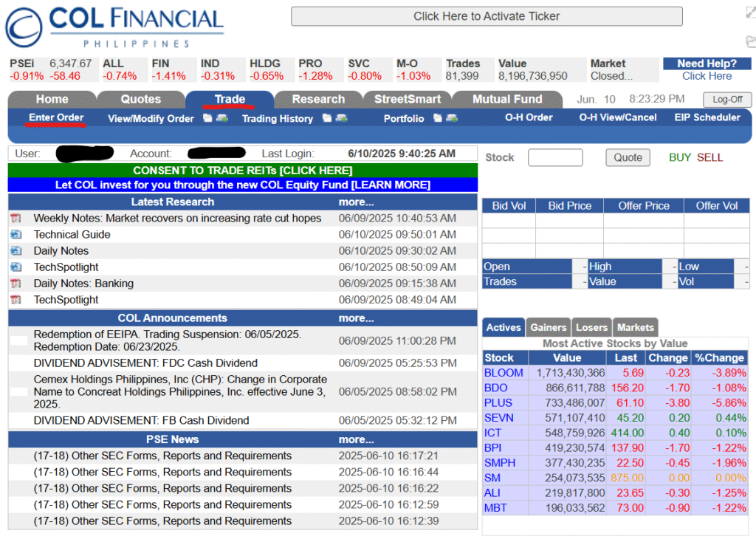Viewport: 756px width, 539px height.
Task: Open the Consent to Trade REITs banner
Action: click(x=242, y=171)
